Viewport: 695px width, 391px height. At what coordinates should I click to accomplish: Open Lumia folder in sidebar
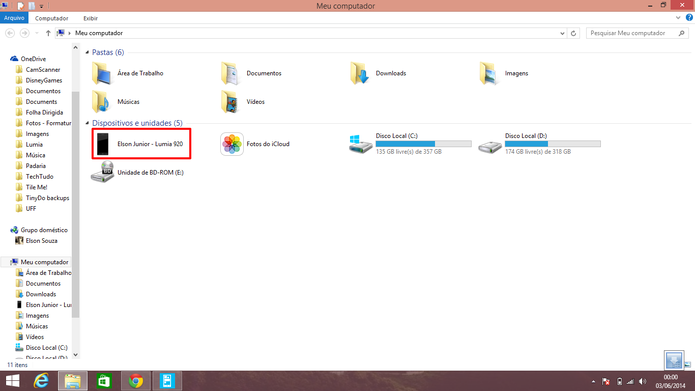tap(29, 145)
